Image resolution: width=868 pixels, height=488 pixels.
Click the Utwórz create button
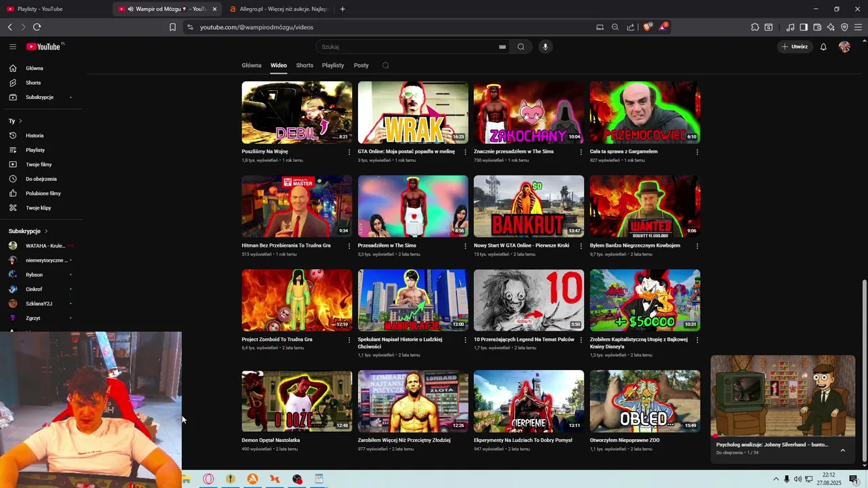[795, 47]
